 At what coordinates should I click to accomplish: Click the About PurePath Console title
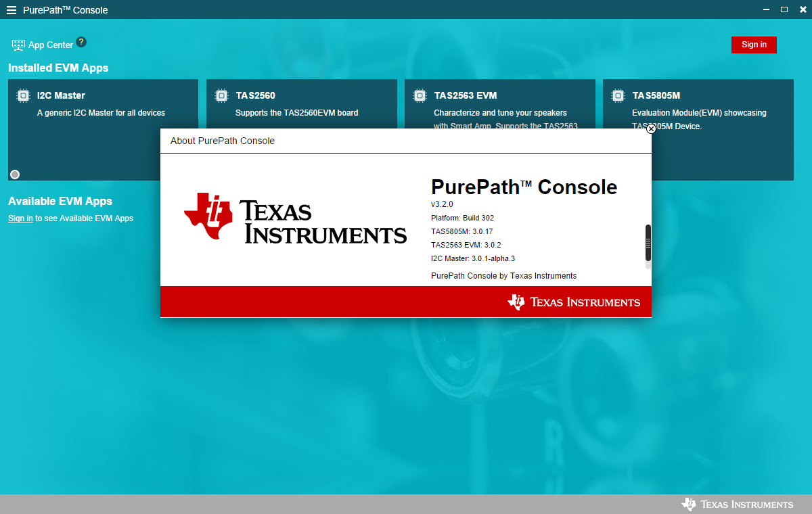pos(223,141)
